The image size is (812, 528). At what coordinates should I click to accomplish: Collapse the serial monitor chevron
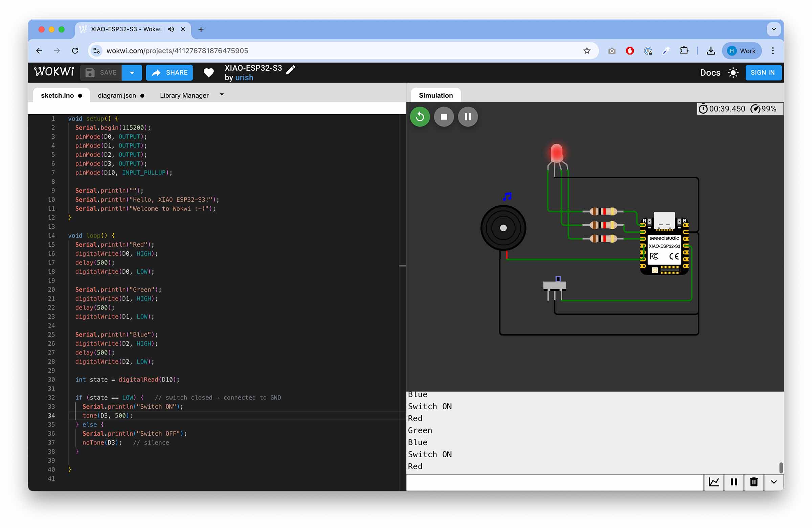pyautogui.click(x=773, y=482)
